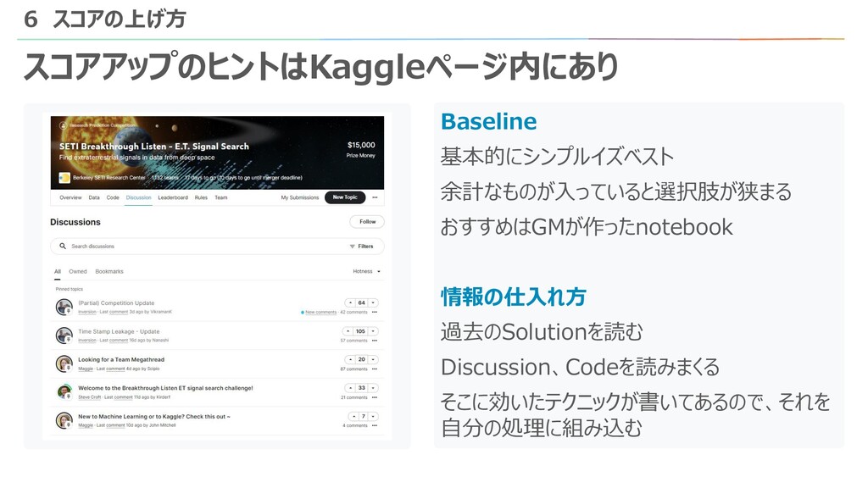Click Maggie's avatar on New to Machine Learning
This screenshot has height=488, width=868.
click(64, 420)
